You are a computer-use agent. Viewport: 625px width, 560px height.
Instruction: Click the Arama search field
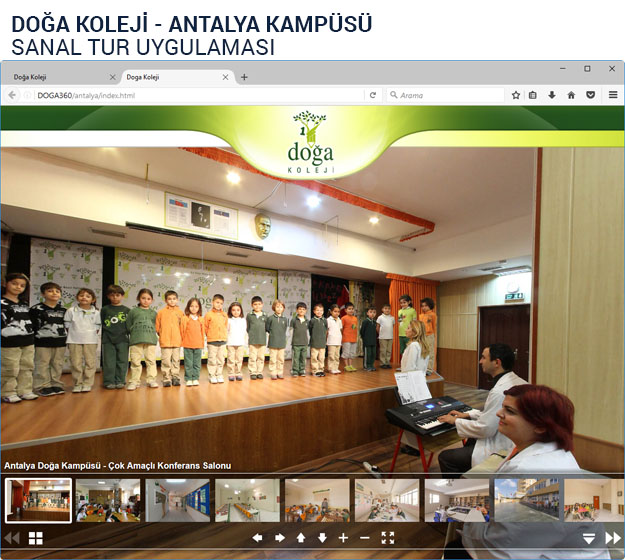pos(445,95)
